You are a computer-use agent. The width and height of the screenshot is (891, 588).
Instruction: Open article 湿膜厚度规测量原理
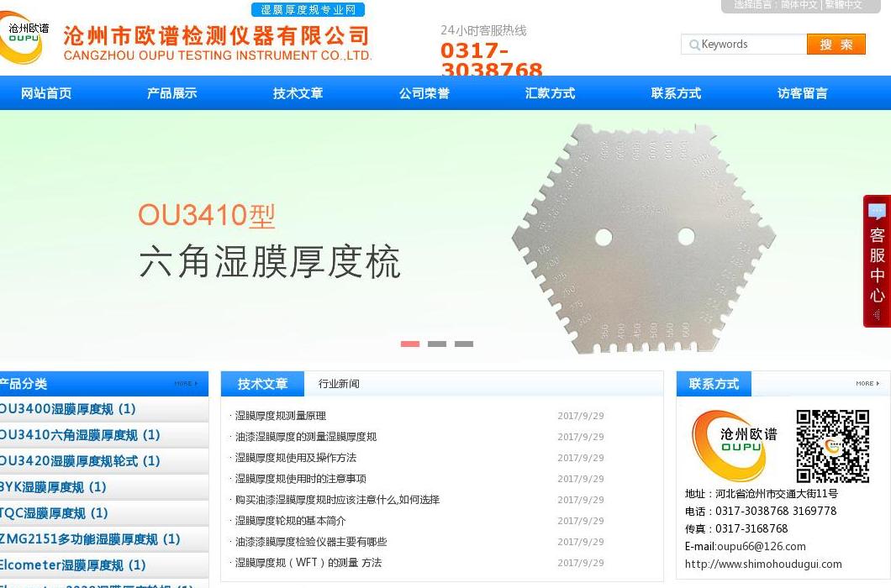click(281, 416)
